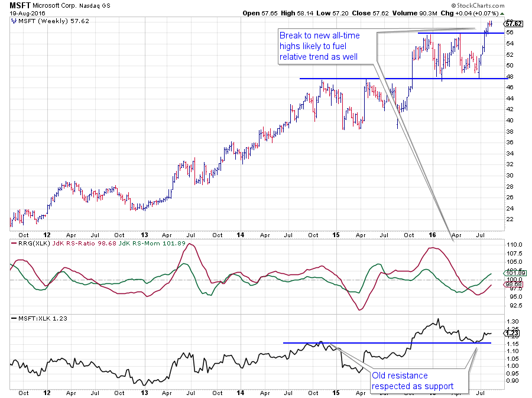Screen dimensions: 532x398
Task: Select the 'Microsoft Corp.' company name
Action: (54, 6)
